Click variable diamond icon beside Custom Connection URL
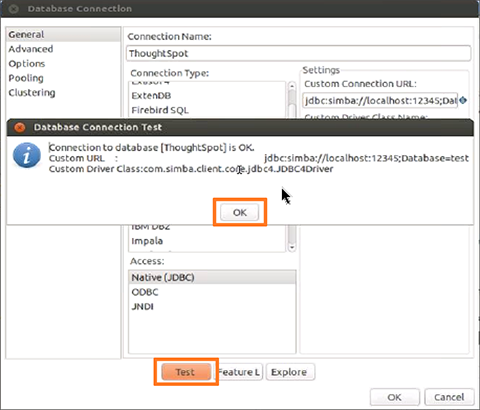The image size is (480, 410). point(463,100)
